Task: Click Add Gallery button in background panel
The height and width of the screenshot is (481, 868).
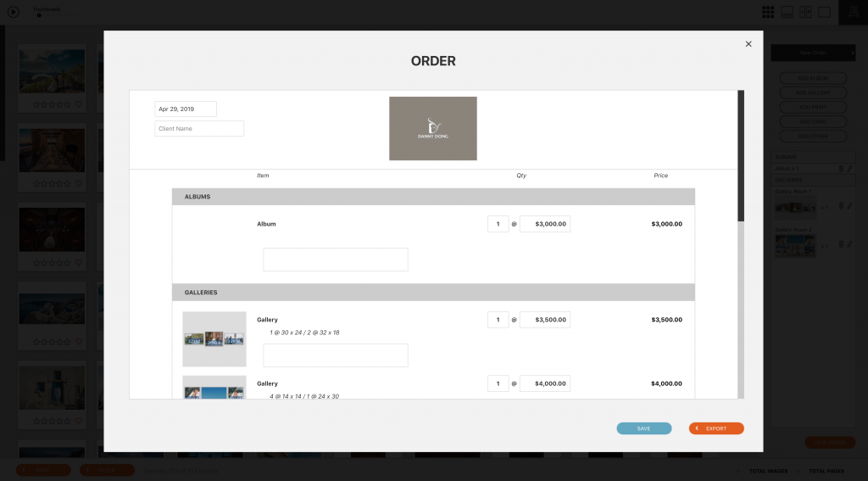Action: (813, 92)
